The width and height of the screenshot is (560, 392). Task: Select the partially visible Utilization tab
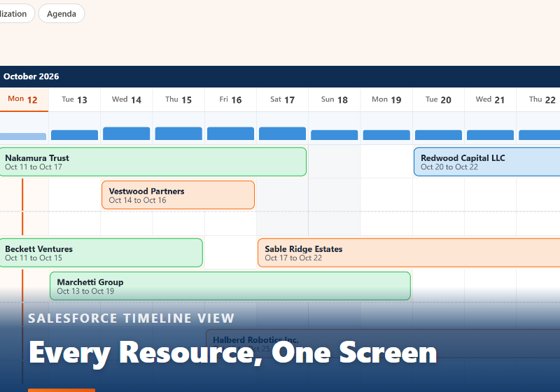pos(15,13)
